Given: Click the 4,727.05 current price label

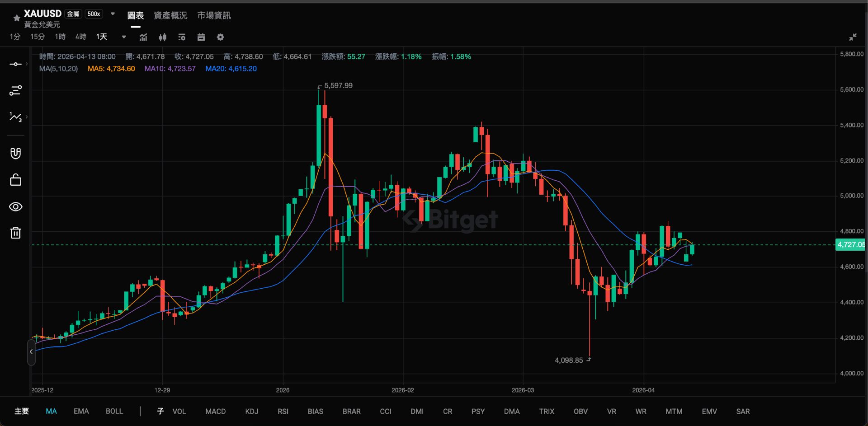Looking at the screenshot, I should (x=851, y=245).
